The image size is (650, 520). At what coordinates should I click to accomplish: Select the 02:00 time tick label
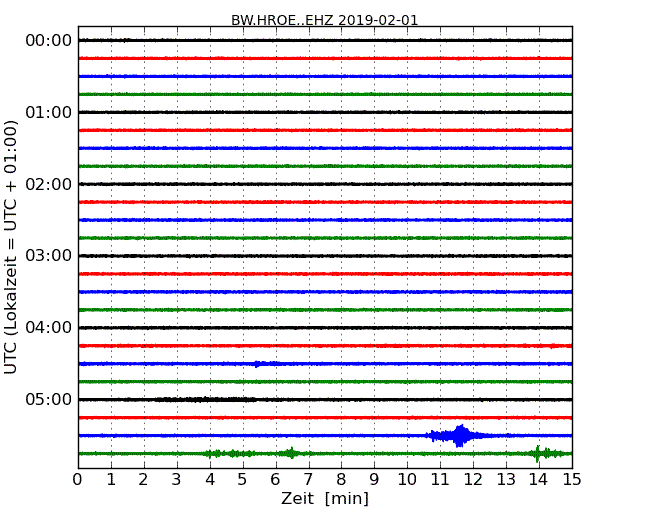pos(49,184)
